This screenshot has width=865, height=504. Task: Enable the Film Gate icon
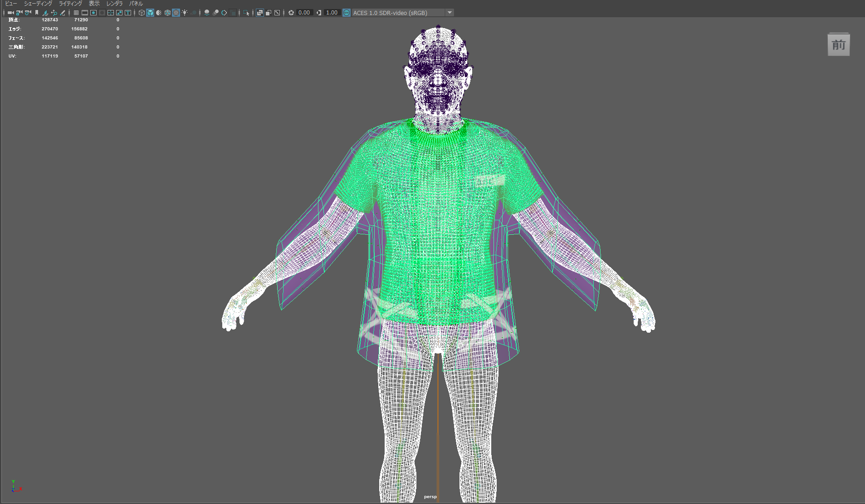point(85,13)
